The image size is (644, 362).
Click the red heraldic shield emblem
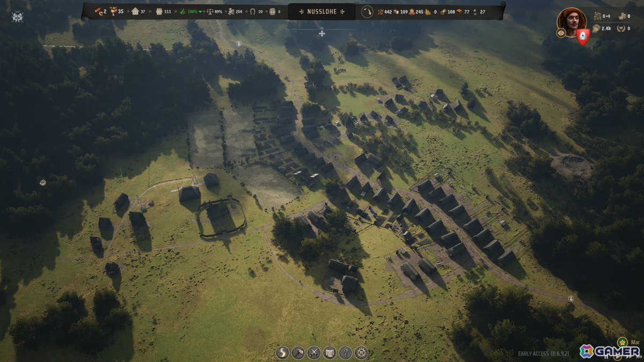click(x=583, y=36)
